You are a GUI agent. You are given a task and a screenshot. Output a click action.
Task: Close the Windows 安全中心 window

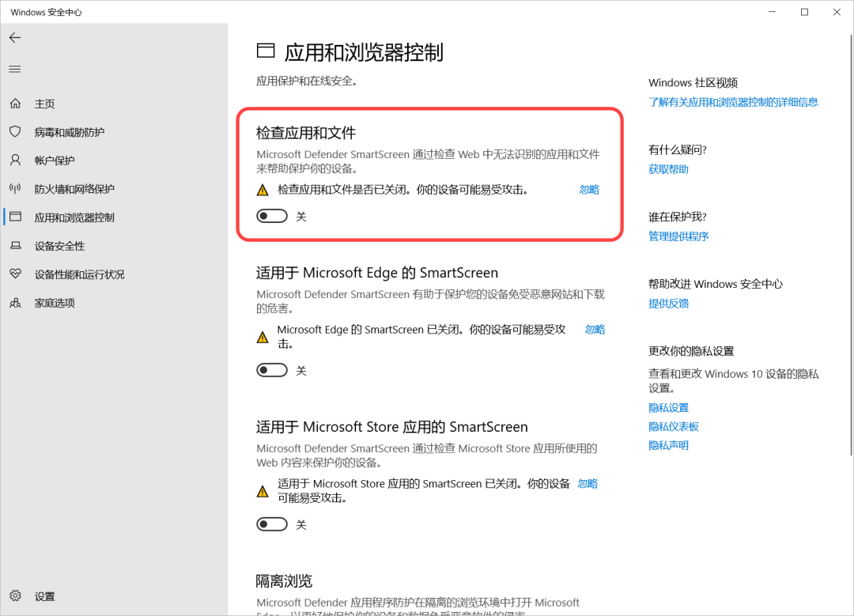click(x=837, y=12)
